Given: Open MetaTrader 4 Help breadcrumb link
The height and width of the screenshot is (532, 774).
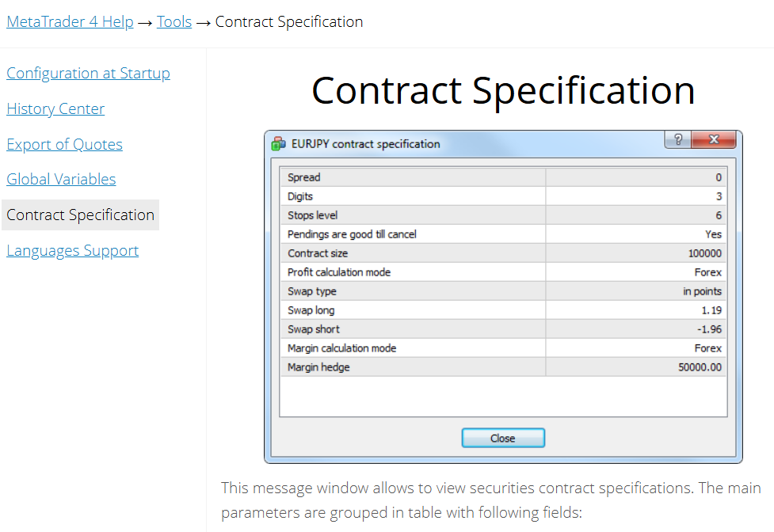Looking at the screenshot, I should coord(70,22).
